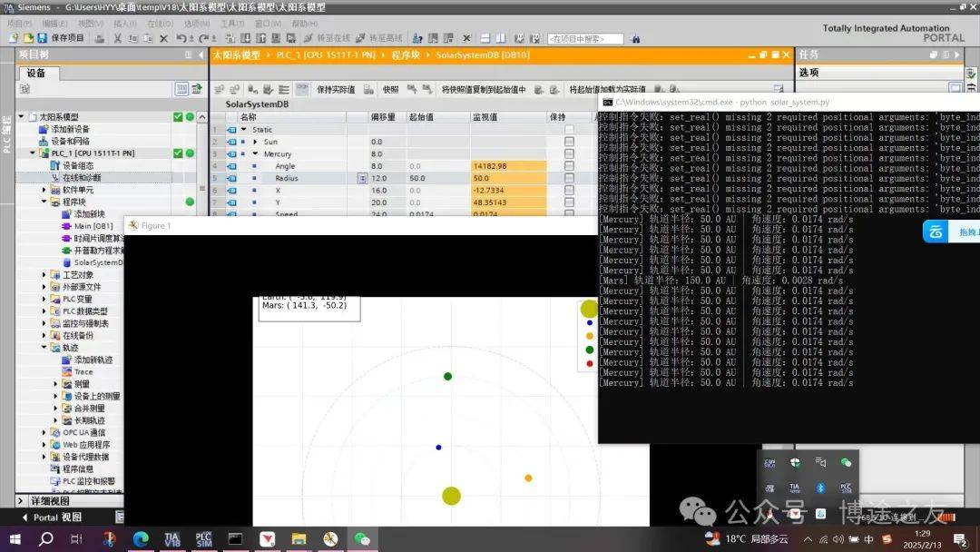Click the download-to-device icon

(x=243, y=39)
